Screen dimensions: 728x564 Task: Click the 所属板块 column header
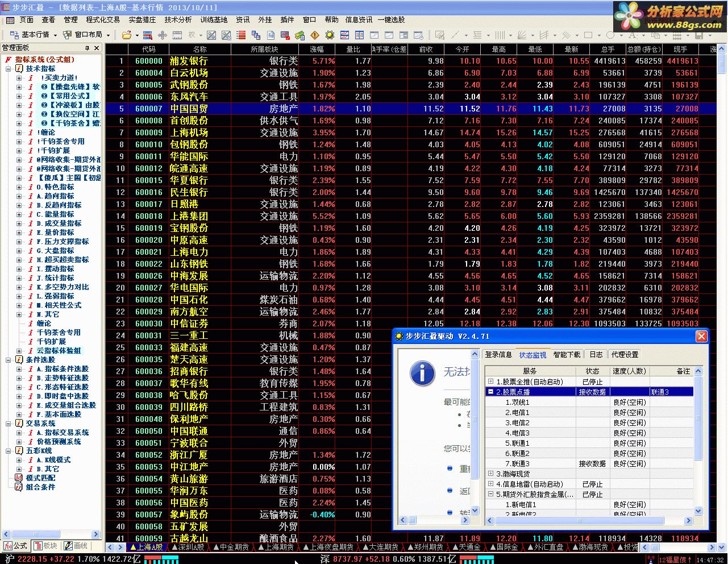click(264, 49)
